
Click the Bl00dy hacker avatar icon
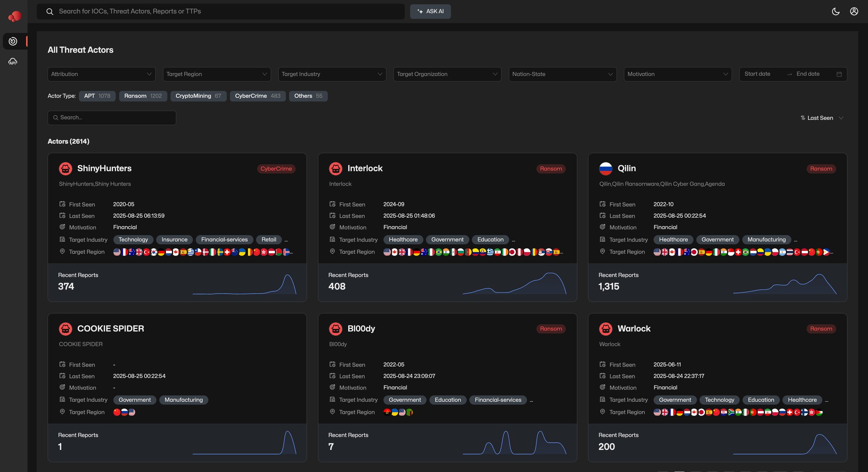coord(335,329)
